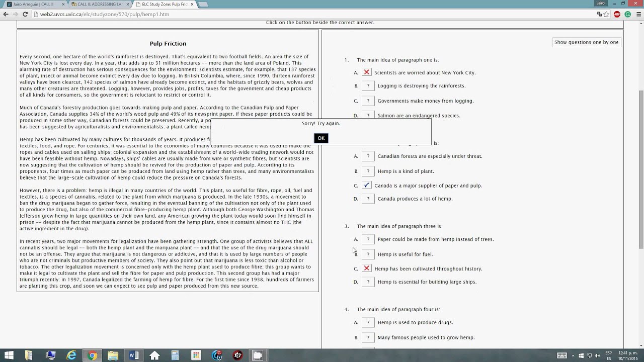This screenshot has height=362, width=644.
Task: Open Microsoft Word from the taskbar
Action: (134, 355)
